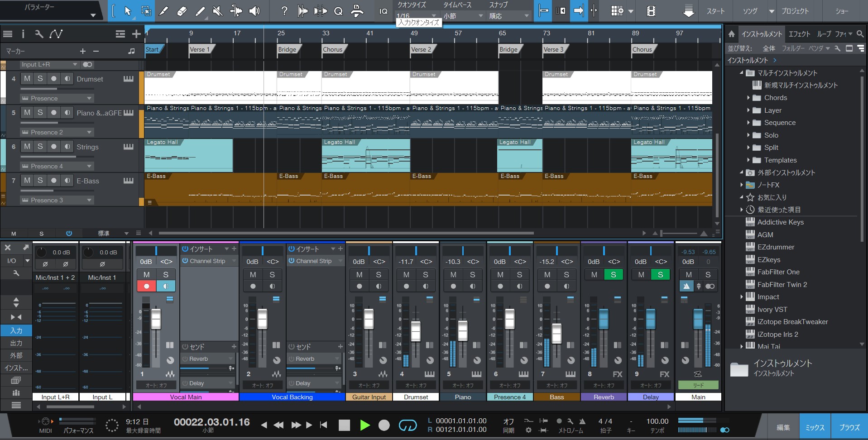
Task: Open the Presence 4 instrument dropdown
Action: click(x=89, y=166)
